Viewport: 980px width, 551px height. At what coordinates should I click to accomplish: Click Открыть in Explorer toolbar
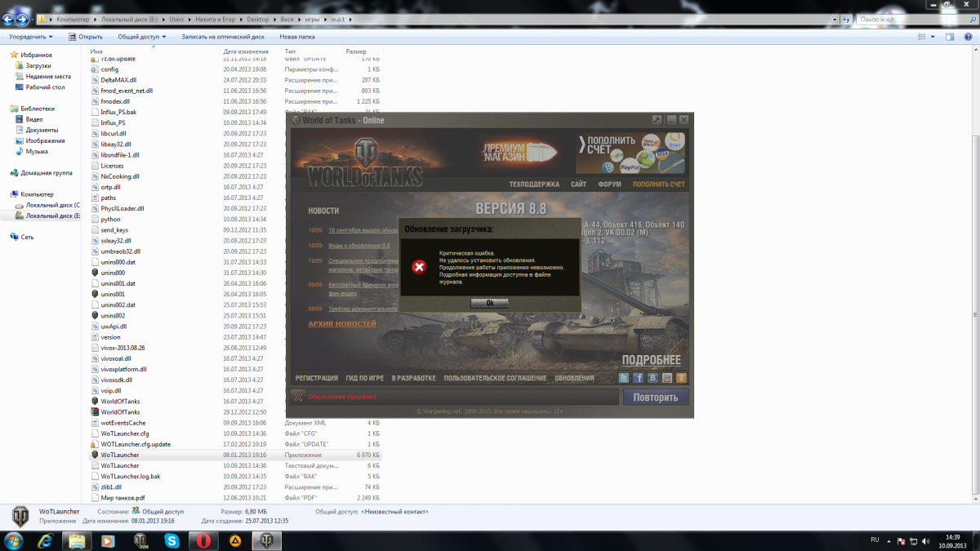[x=86, y=37]
